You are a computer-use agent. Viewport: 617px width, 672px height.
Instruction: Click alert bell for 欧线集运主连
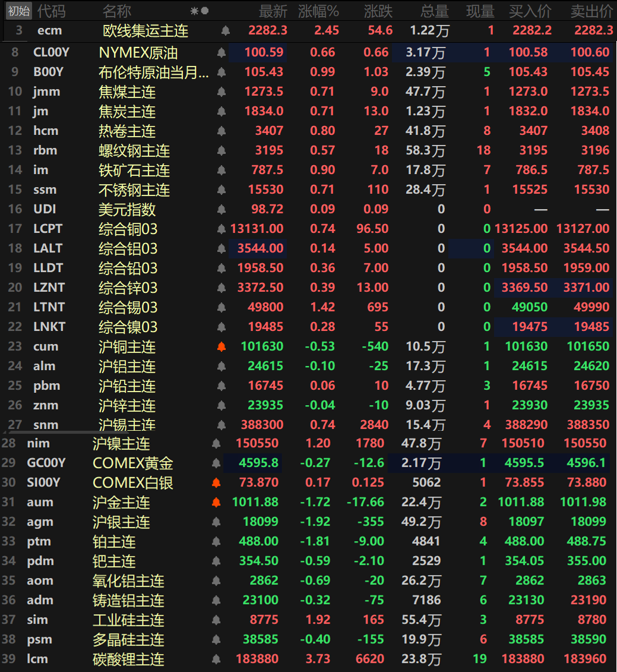coord(225,31)
